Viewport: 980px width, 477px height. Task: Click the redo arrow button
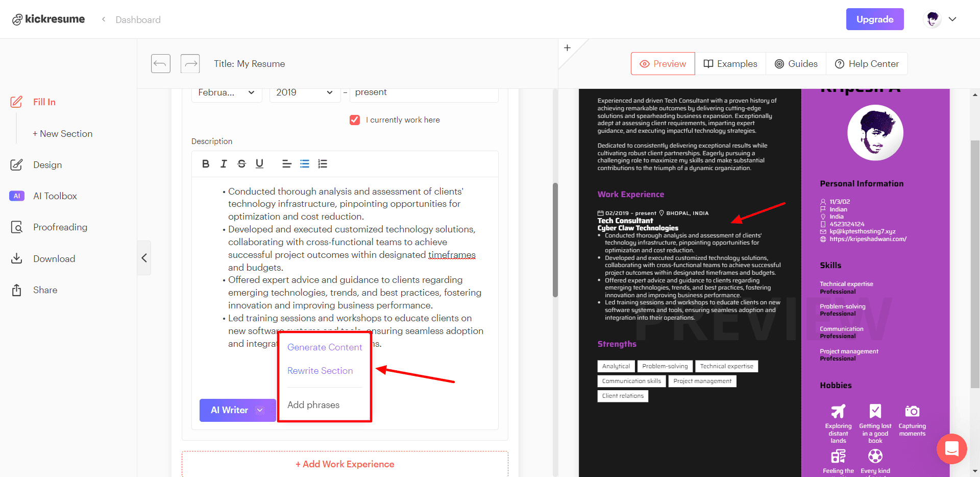point(190,64)
